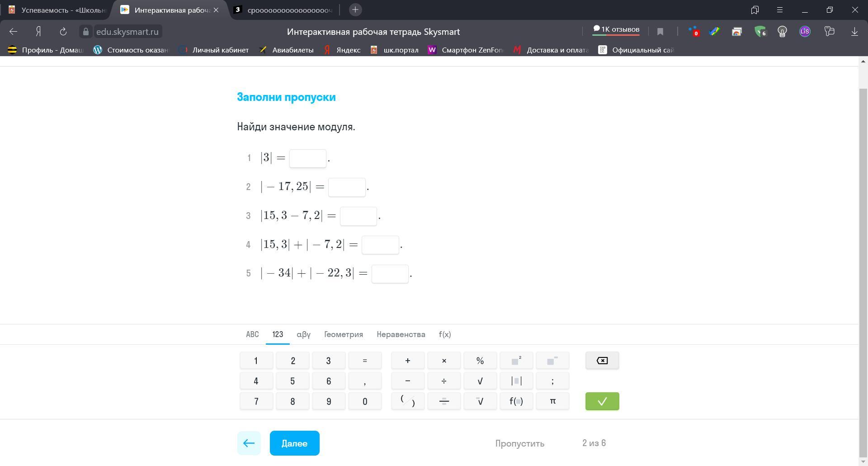The width and height of the screenshot is (868, 466).
Task: Click the browser back navigation arrow
Action: 13,32
